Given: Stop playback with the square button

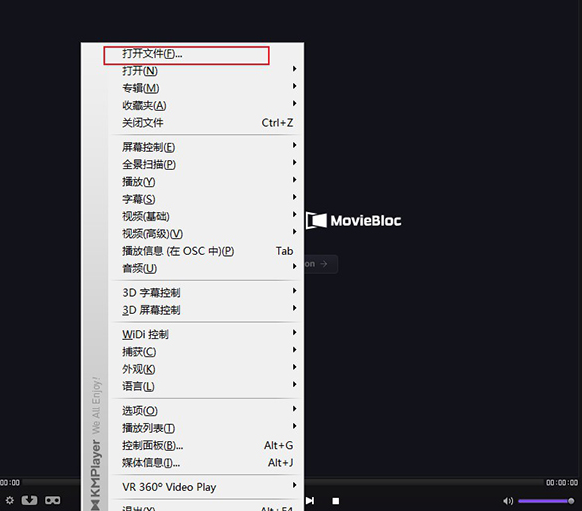Looking at the screenshot, I should point(336,501).
